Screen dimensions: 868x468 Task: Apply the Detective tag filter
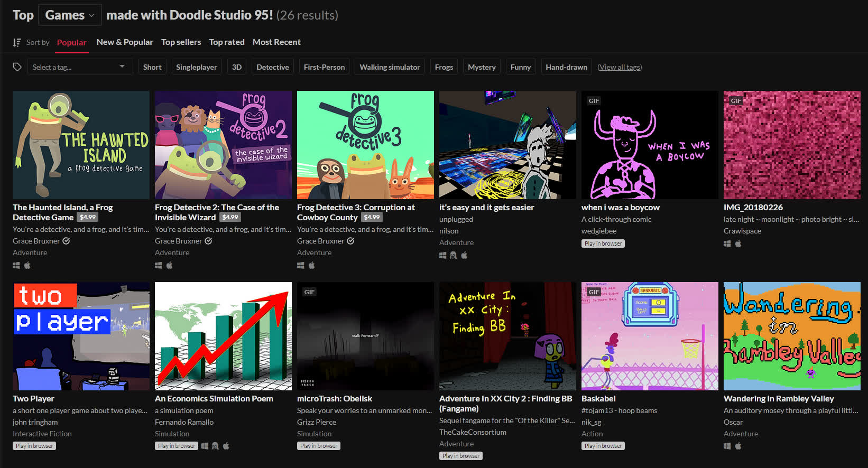click(273, 67)
